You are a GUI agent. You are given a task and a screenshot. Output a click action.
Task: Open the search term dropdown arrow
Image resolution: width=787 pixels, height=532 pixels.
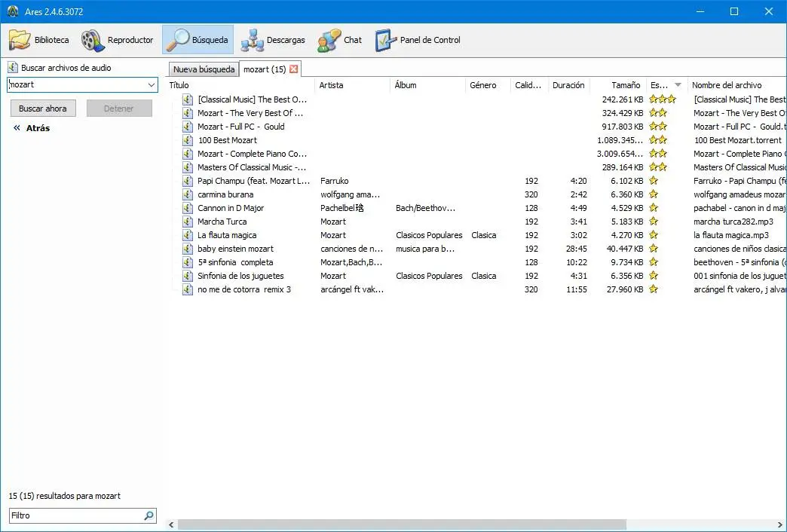click(x=151, y=85)
